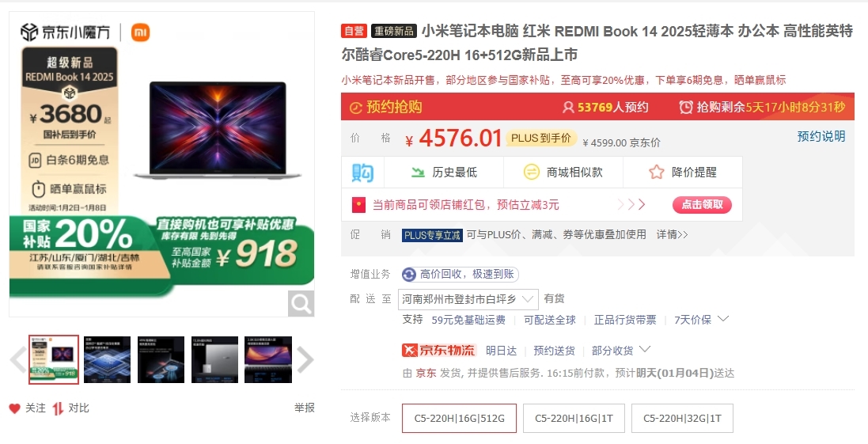
Task: Expand the 7天价保 services chevron
Action: (723, 319)
